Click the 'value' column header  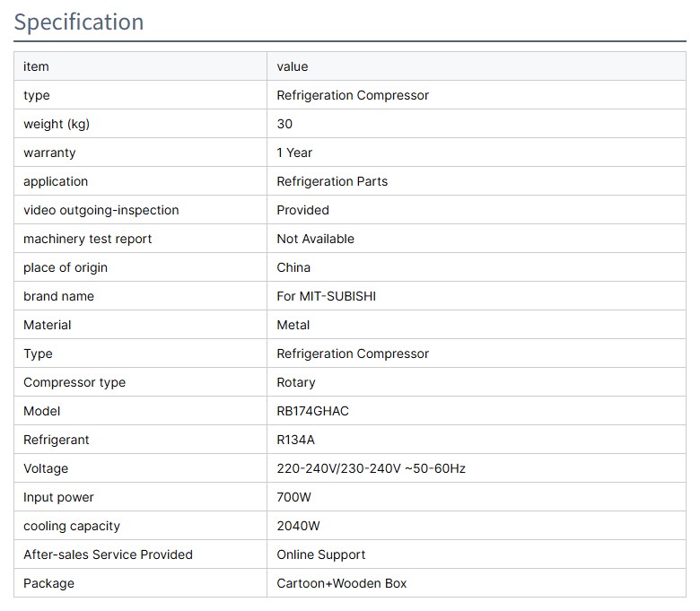(292, 66)
